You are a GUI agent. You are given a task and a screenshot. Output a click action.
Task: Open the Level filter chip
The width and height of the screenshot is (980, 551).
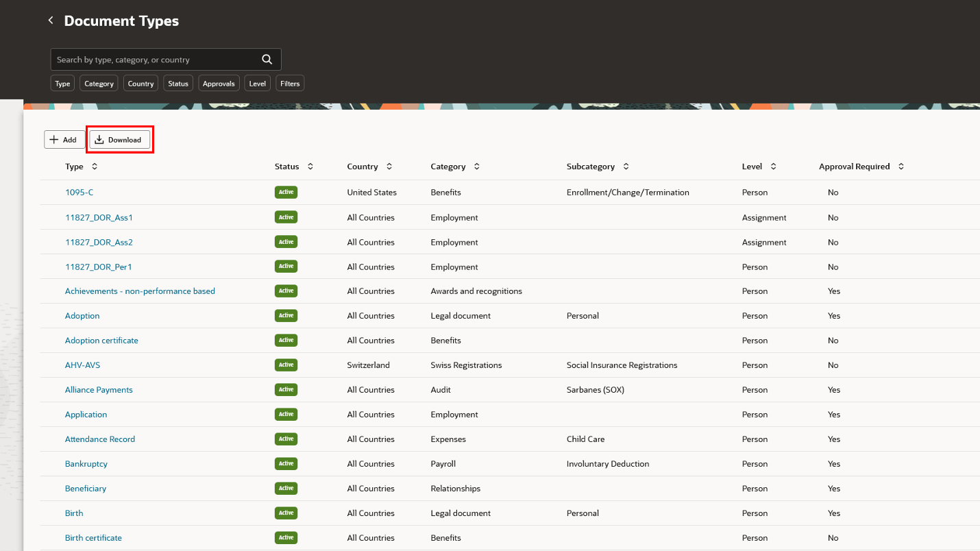tap(258, 84)
